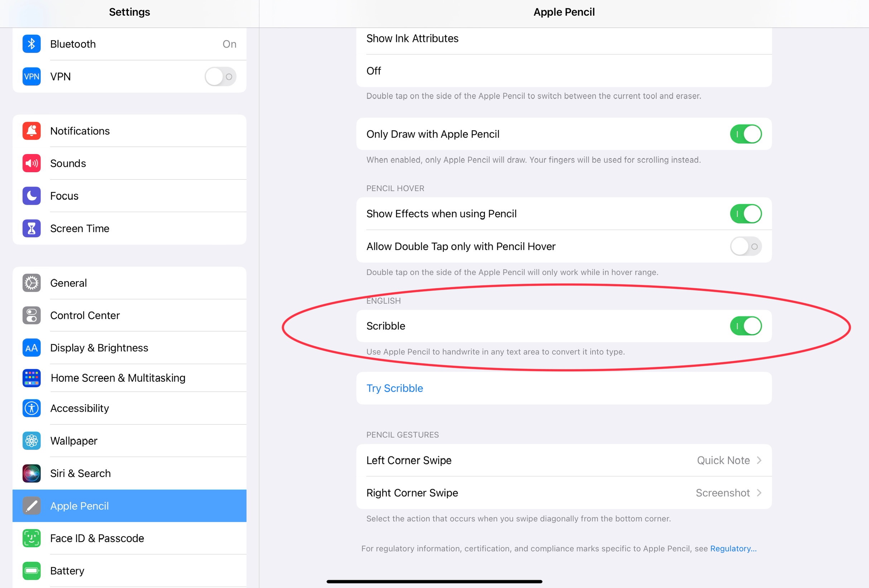Tap the Bluetooth icon in sidebar
The height and width of the screenshot is (588, 869).
tap(32, 44)
